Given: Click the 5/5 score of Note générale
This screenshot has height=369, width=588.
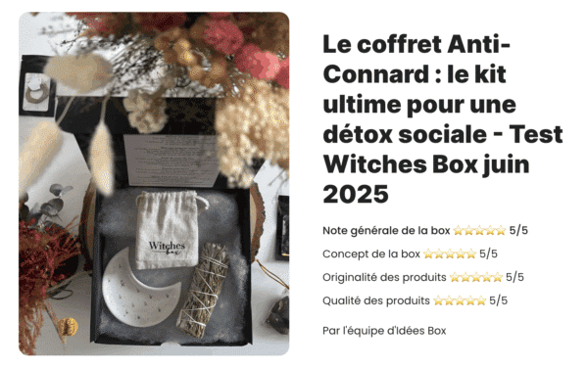Looking at the screenshot, I should tap(518, 230).
